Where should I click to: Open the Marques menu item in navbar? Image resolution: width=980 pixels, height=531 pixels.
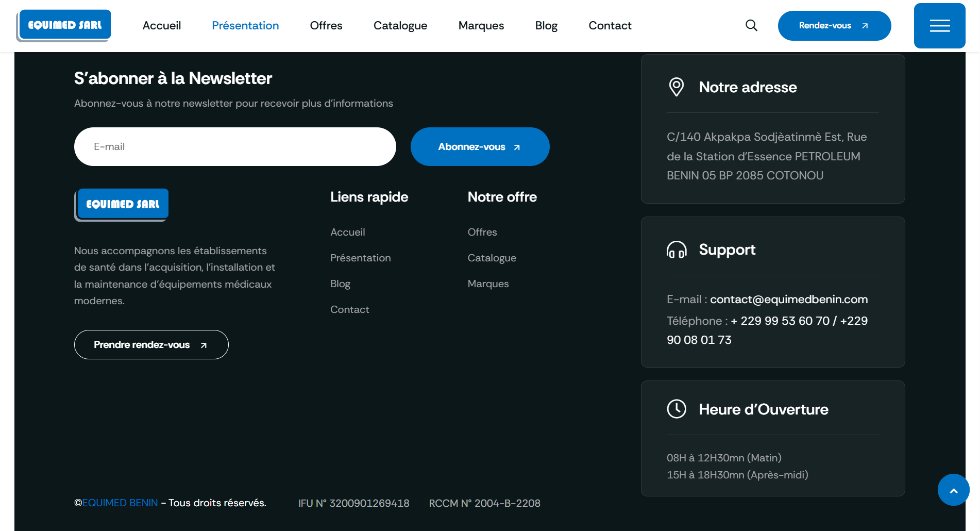pyautogui.click(x=481, y=25)
